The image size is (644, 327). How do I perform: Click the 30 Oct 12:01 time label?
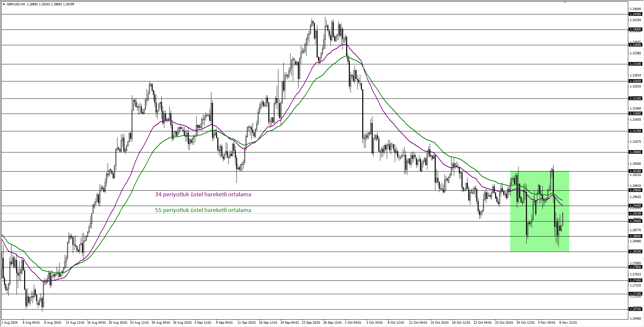526,323
